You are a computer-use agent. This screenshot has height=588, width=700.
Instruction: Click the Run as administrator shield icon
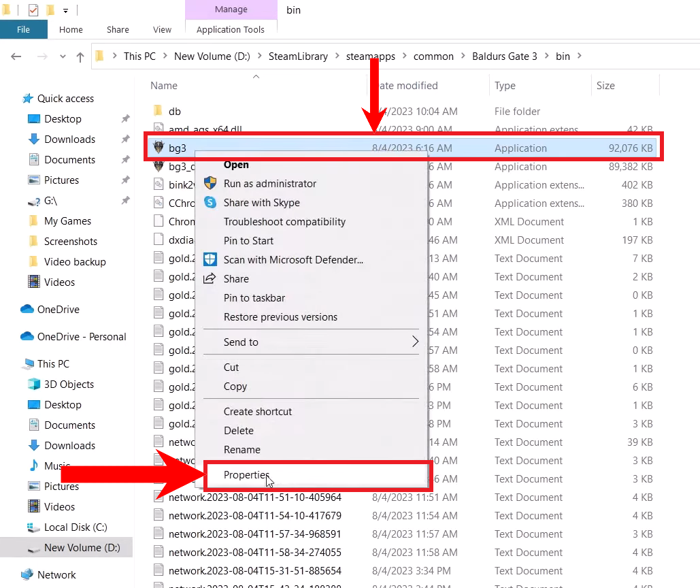[x=211, y=184]
